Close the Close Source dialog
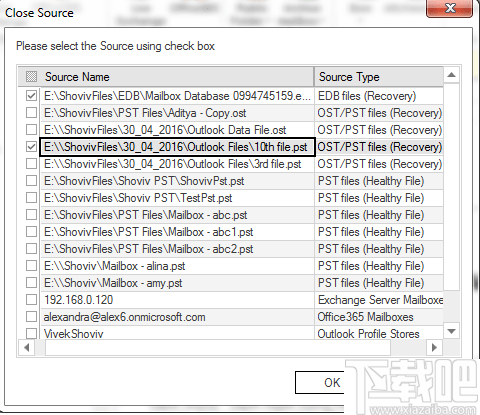The image size is (480, 415). tap(449, 8)
